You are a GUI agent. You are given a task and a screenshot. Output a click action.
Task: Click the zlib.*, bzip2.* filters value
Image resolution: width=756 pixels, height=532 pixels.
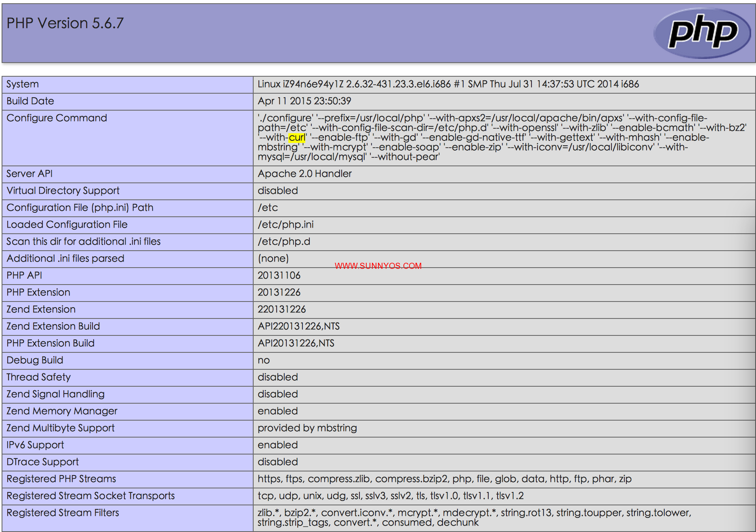click(x=475, y=518)
